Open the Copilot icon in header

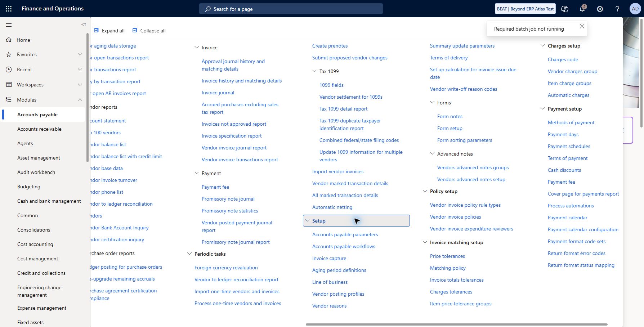[x=565, y=9]
